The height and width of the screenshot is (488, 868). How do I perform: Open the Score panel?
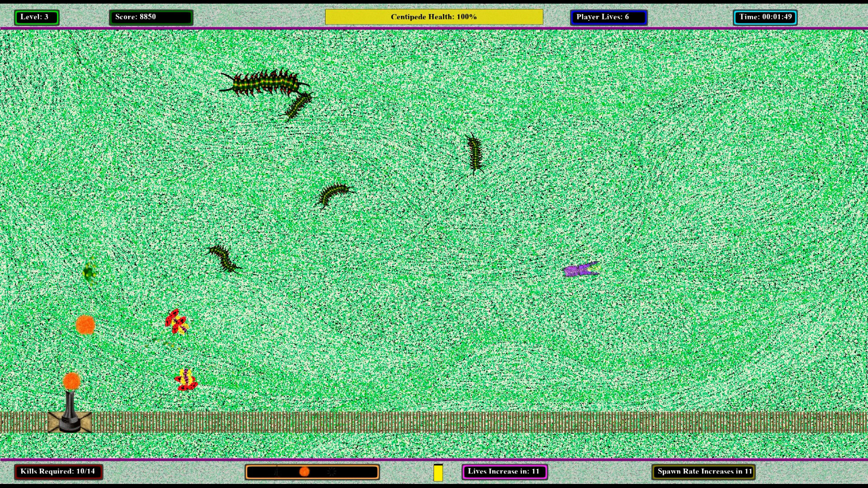tap(151, 17)
